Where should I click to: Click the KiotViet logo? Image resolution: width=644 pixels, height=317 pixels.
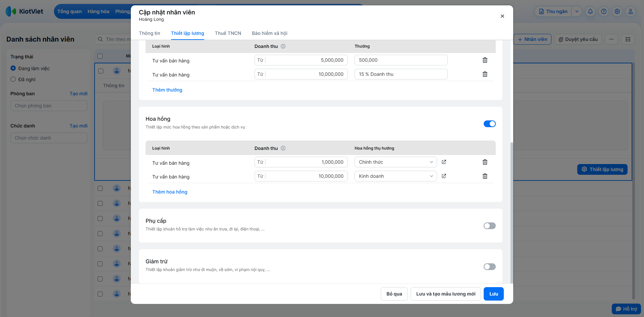24,11
